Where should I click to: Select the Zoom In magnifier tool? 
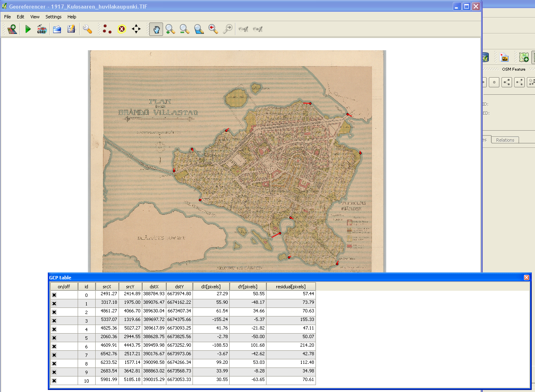(170, 29)
